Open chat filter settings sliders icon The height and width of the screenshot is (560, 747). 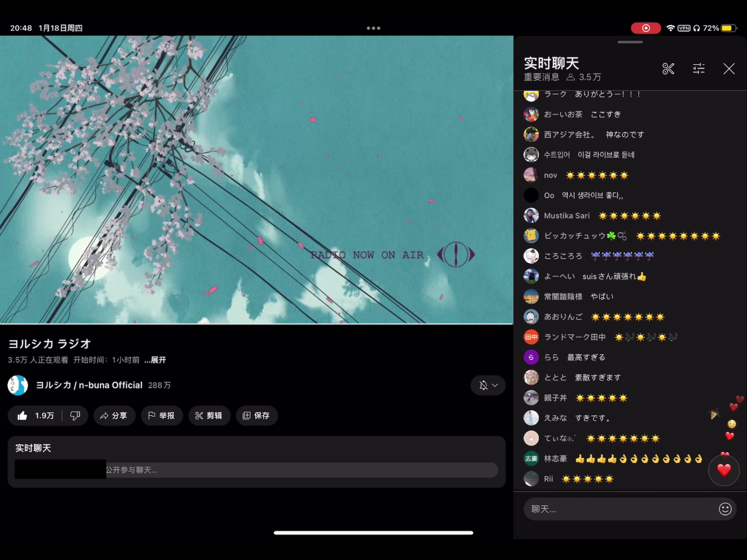point(699,68)
